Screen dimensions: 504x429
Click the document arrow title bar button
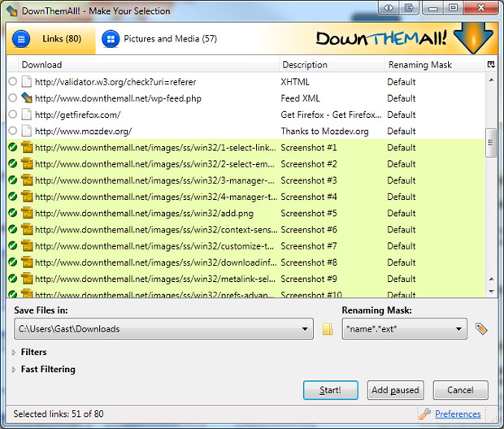(409, 7)
